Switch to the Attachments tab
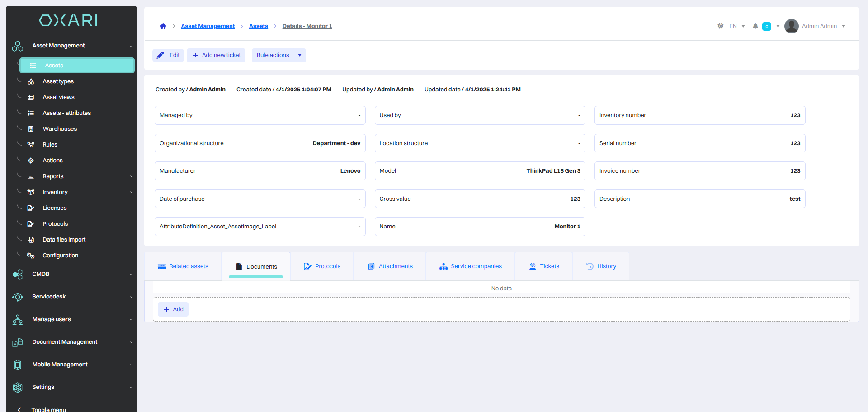 pos(390,266)
